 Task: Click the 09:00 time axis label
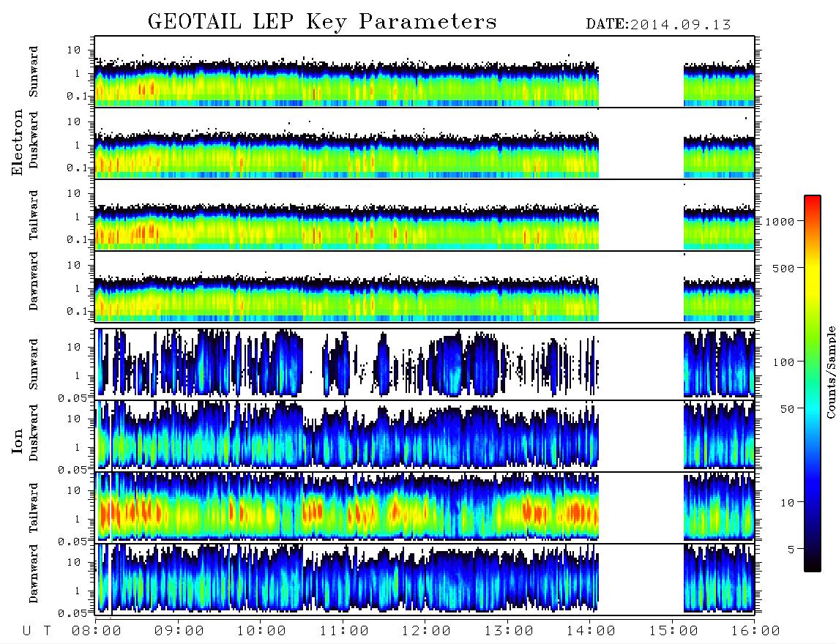[x=179, y=631]
